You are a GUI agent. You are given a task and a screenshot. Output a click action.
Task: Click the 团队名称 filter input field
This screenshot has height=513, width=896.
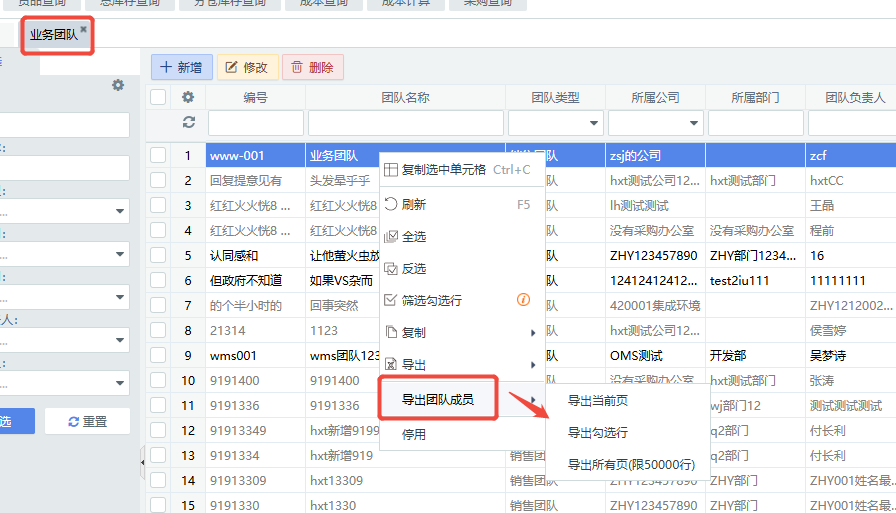click(404, 123)
